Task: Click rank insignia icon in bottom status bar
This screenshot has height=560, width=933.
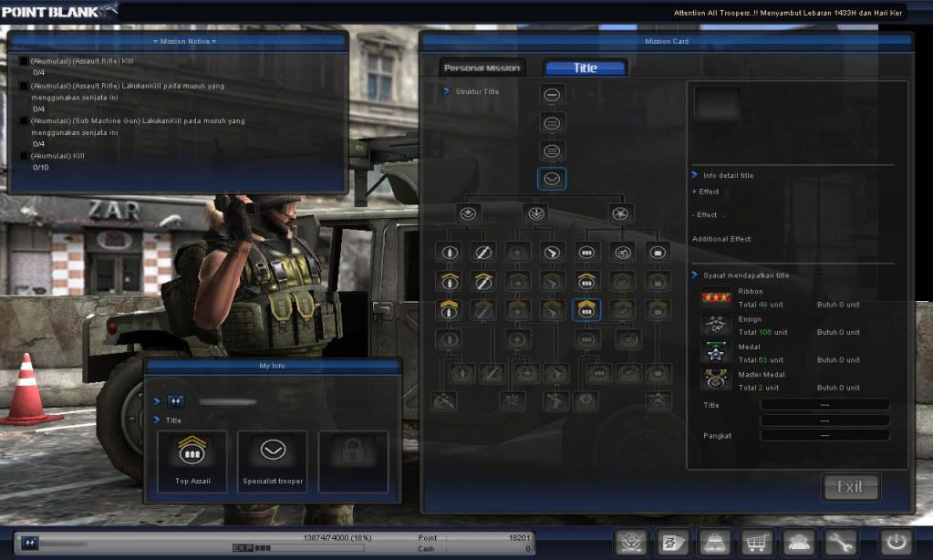Action: (x=30, y=543)
